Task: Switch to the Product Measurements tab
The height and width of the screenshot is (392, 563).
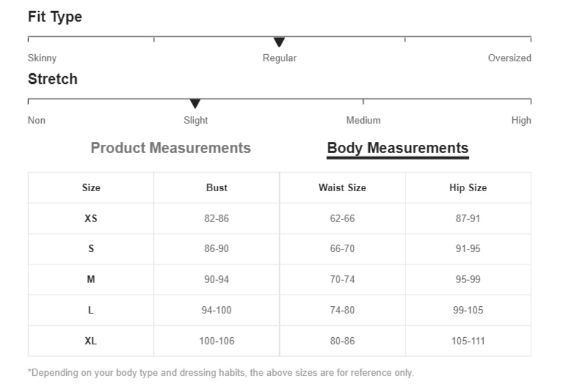Action: [x=171, y=148]
